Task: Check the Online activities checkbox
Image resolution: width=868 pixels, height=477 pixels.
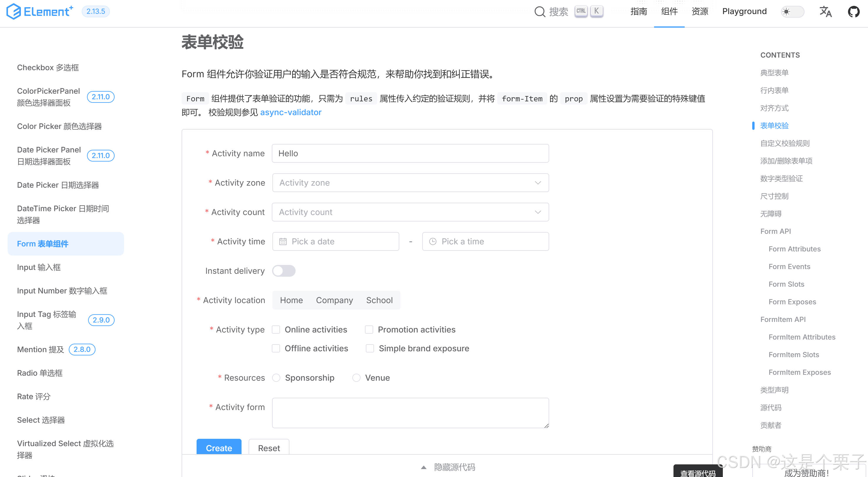Action: coord(276,330)
